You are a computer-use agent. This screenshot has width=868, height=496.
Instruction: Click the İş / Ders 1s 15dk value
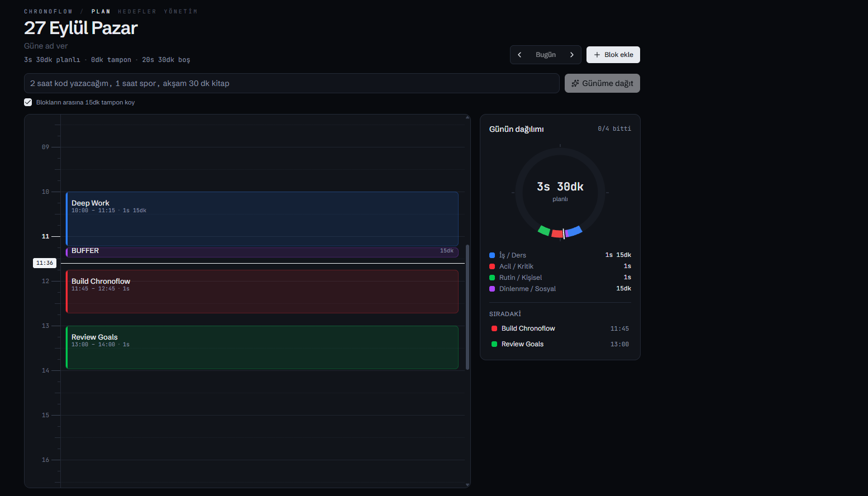coord(618,255)
